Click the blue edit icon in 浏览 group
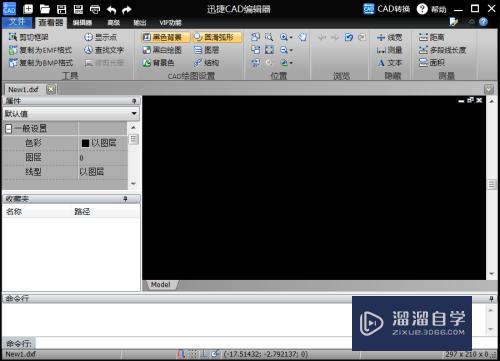This screenshot has height=361, width=500. point(349,37)
